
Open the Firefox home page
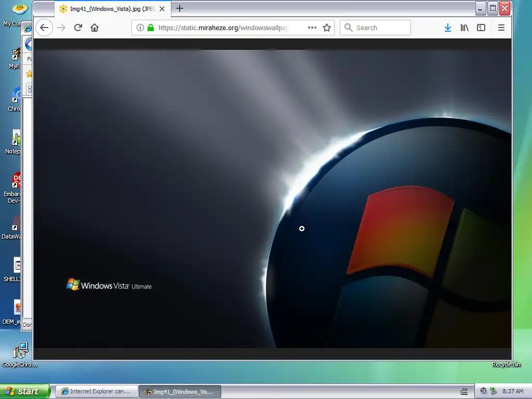coord(95,28)
